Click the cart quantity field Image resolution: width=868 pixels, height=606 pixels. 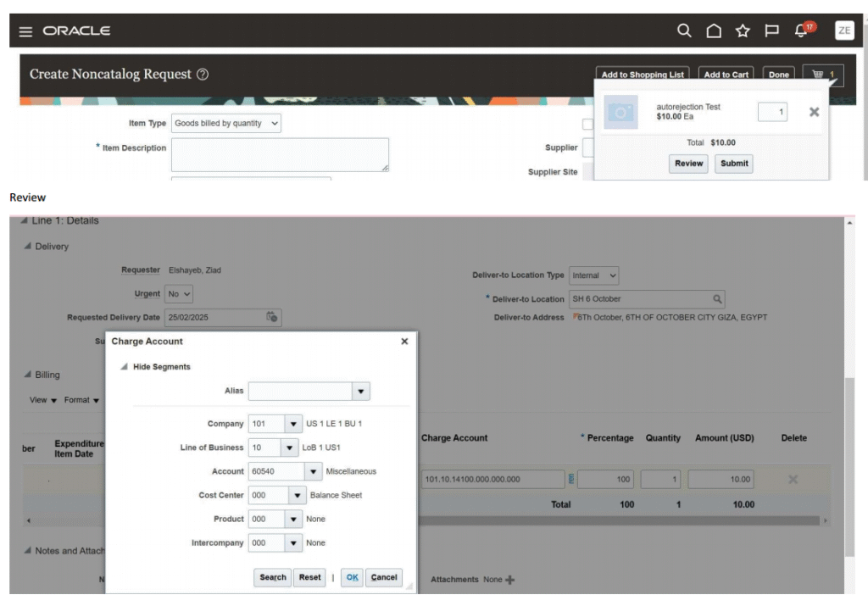(x=772, y=112)
